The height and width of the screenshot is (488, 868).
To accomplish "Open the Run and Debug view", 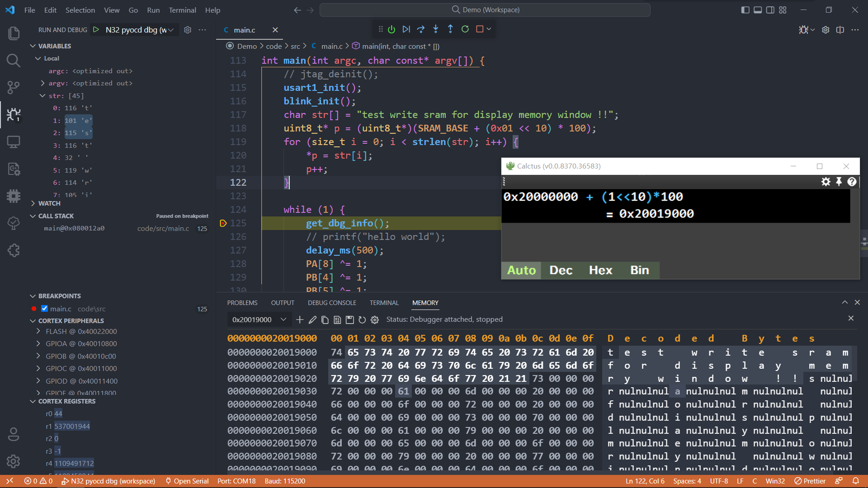I will click(x=14, y=114).
